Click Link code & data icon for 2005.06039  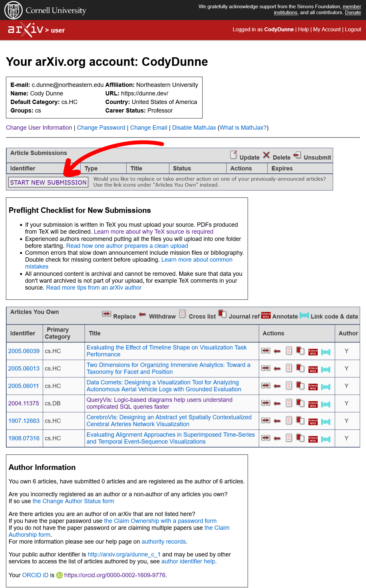point(326,351)
